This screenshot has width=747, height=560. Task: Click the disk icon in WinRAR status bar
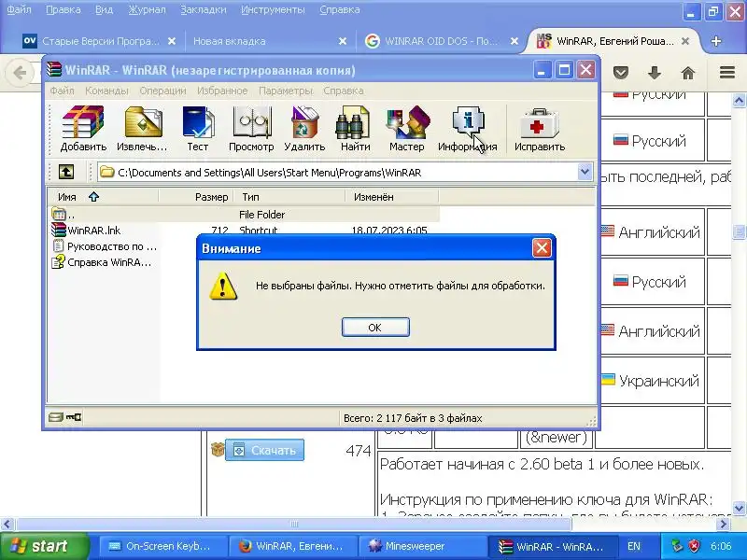click(55, 417)
